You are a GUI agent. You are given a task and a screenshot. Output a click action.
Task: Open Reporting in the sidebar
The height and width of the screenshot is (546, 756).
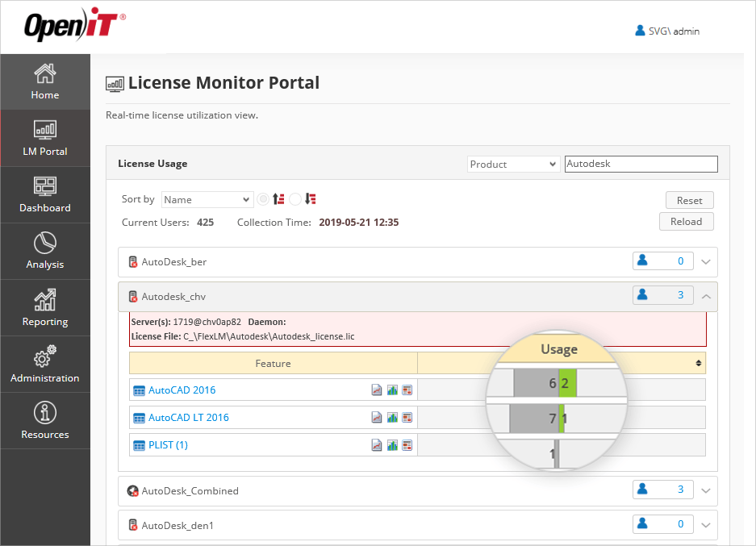(45, 307)
